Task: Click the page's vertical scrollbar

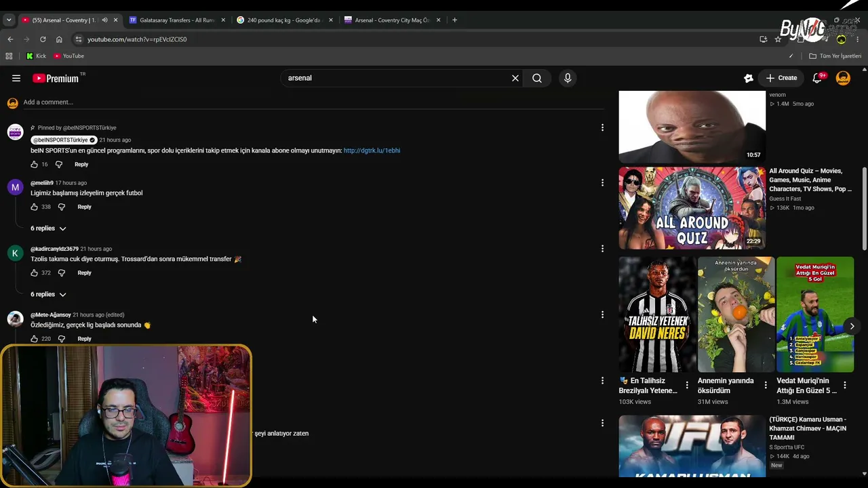Action: pos(864,207)
